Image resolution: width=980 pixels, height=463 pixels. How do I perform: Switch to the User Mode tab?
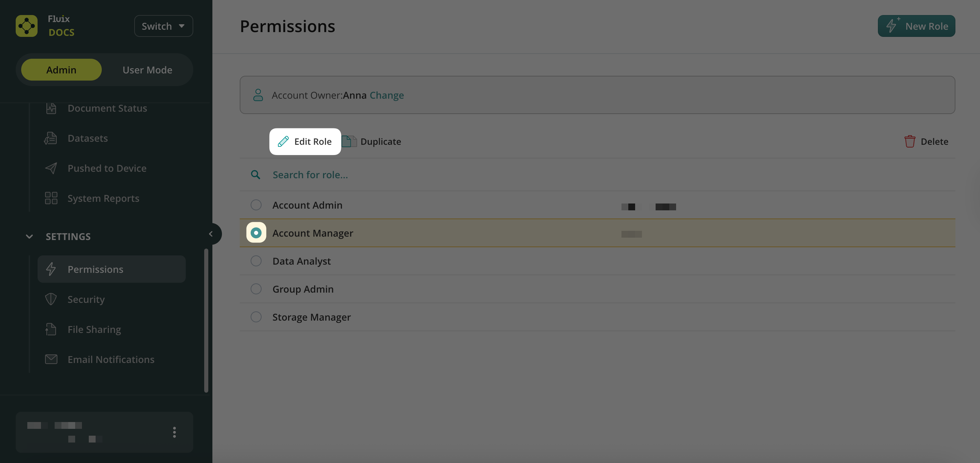(147, 70)
